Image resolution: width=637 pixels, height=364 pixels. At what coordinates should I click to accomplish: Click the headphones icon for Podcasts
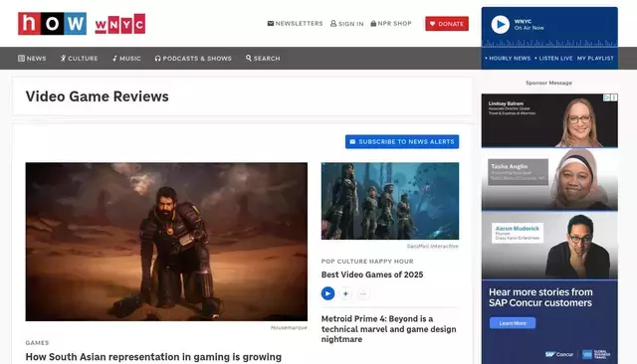[x=157, y=59]
